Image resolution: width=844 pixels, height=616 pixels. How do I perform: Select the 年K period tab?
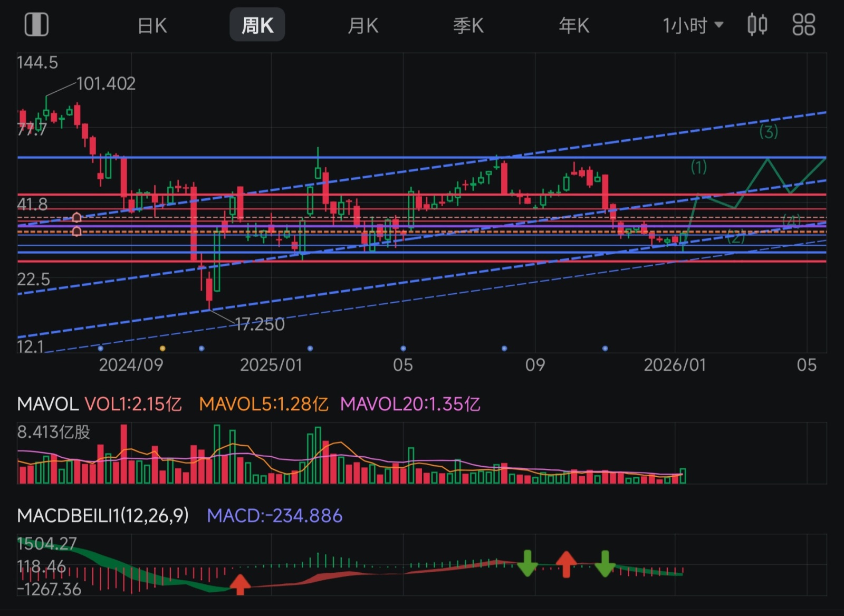pyautogui.click(x=574, y=25)
